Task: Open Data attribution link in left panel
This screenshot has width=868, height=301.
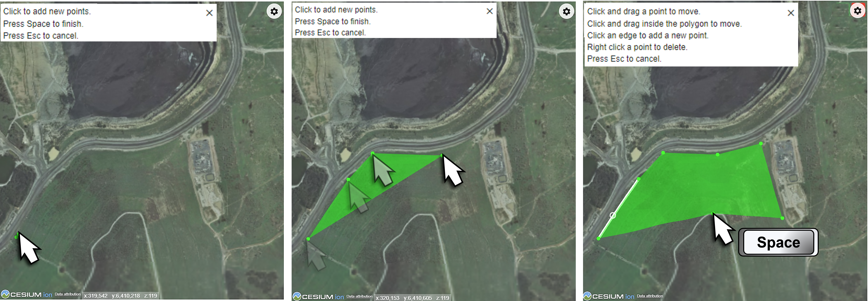Action: (67, 294)
